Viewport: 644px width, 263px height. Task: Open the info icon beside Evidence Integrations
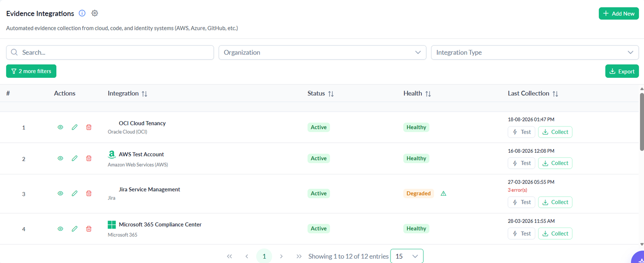[x=82, y=13]
